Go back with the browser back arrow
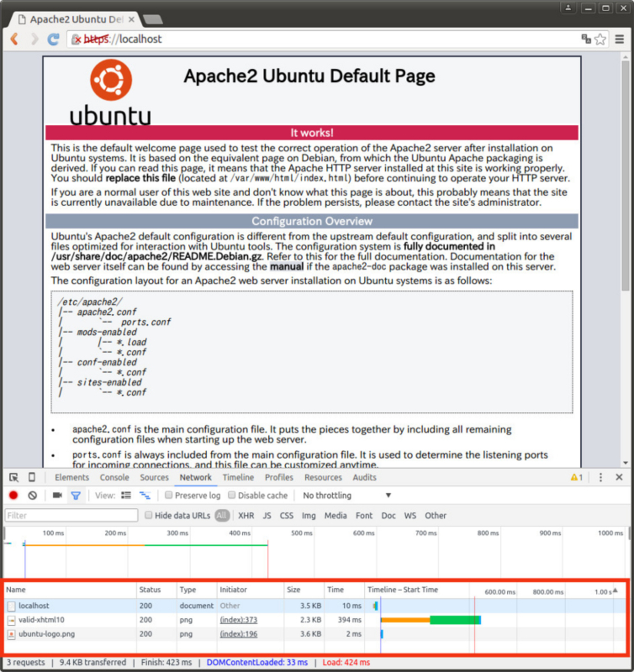 click(x=15, y=39)
